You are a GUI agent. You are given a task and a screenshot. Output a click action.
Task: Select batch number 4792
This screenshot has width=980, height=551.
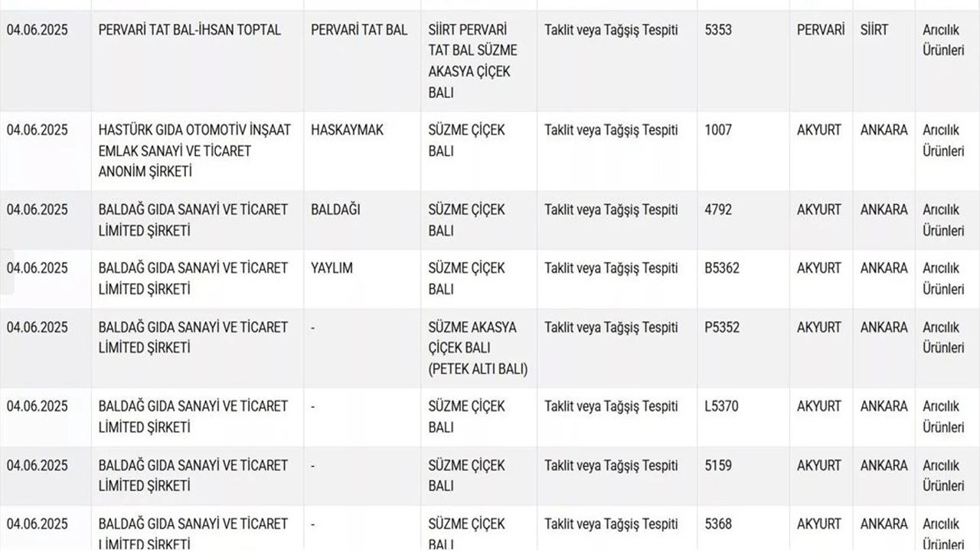coord(718,210)
